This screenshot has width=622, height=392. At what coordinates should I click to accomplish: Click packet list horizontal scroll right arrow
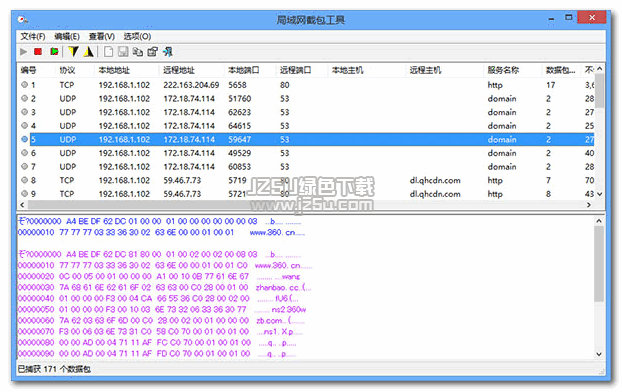[589, 205]
